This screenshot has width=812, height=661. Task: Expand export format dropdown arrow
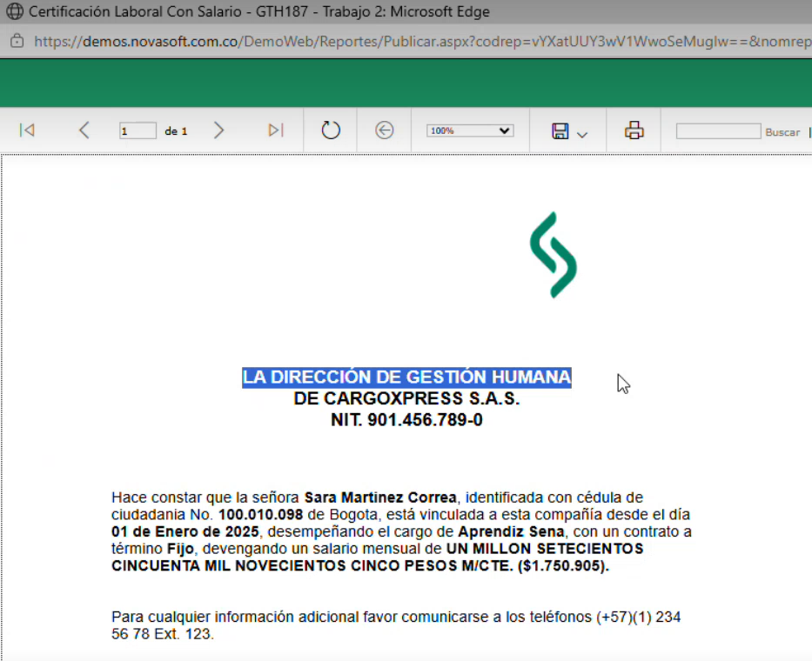tap(582, 135)
